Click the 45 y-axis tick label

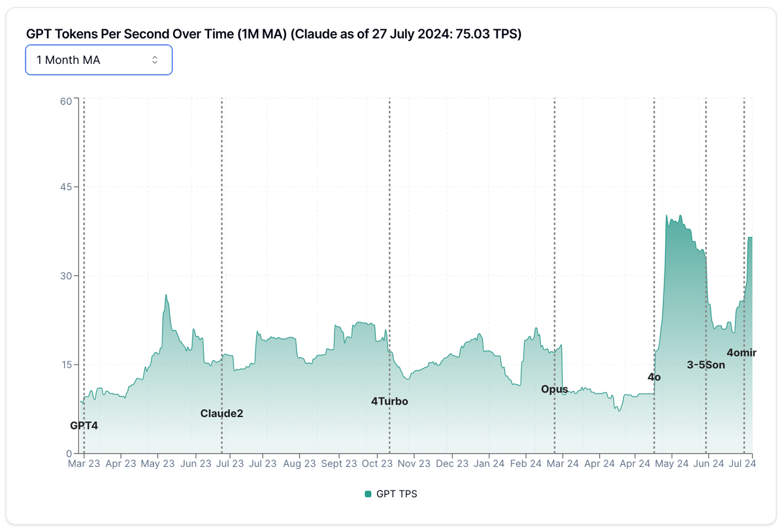click(65, 187)
